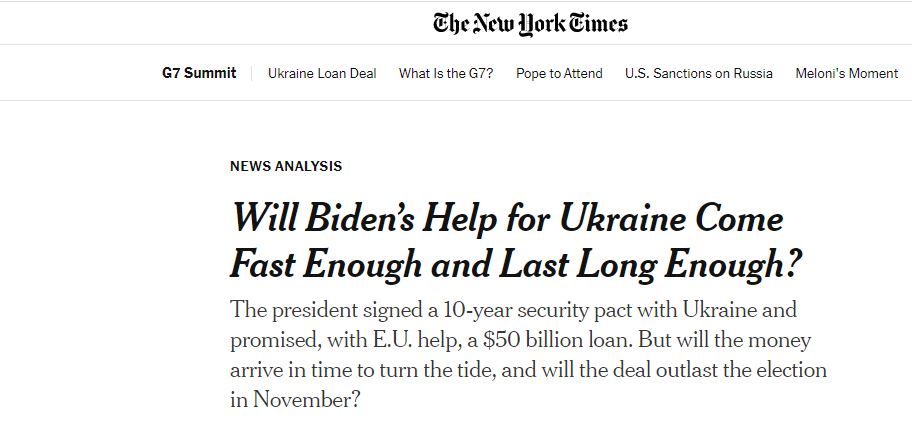The height and width of the screenshot is (439, 912).
Task: Click the first line of the headline
Action: coord(506,219)
